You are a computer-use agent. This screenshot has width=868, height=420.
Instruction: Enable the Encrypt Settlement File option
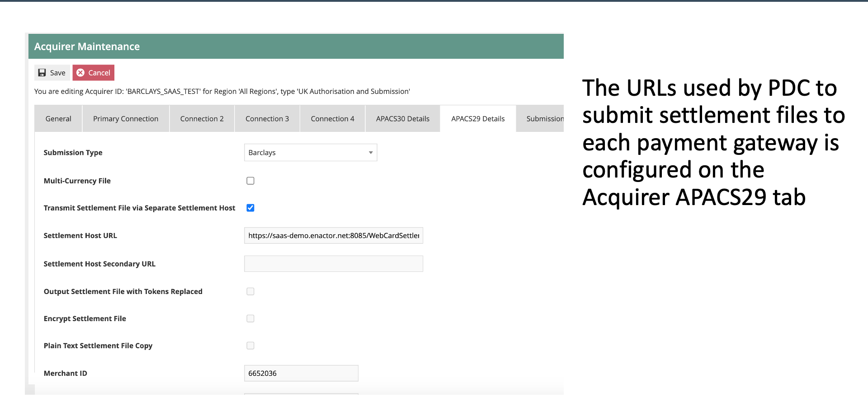250,318
